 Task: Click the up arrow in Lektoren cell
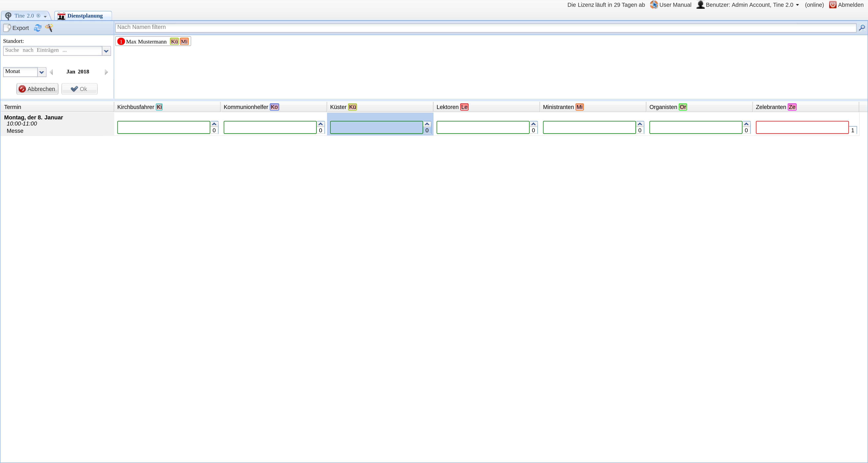pyautogui.click(x=534, y=124)
